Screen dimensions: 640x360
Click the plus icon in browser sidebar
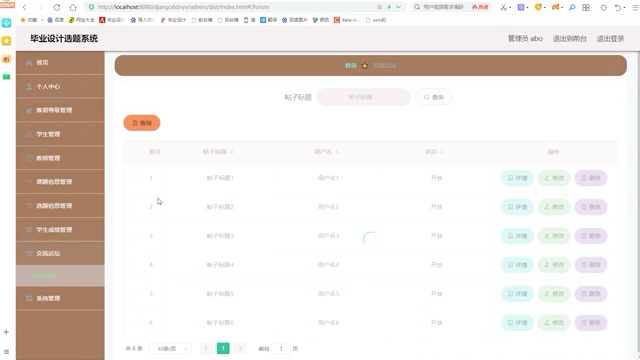tap(6, 332)
